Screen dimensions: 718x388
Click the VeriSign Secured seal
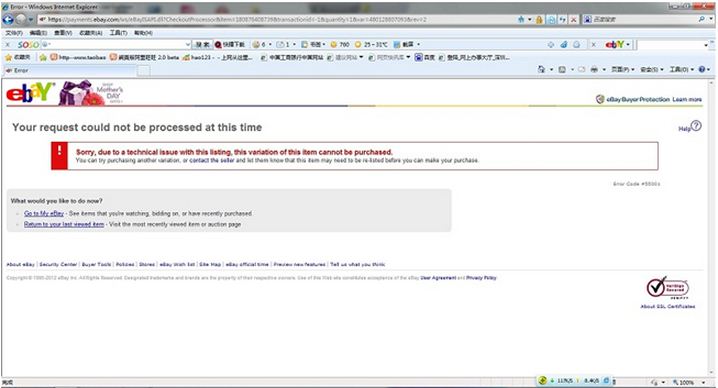pos(667,288)
